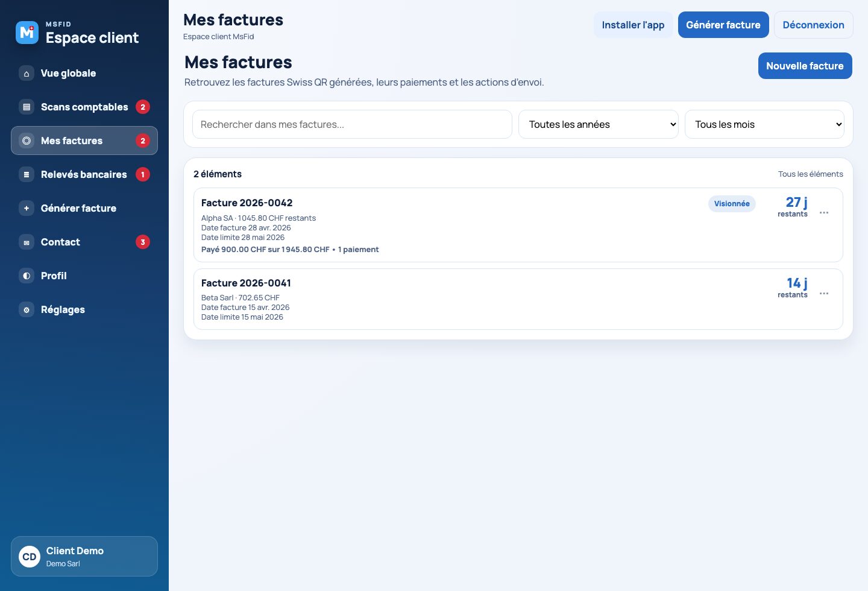Open the more options menu for Facture 2026-0042
The width and height of the screenshot is (868, 591).
pyautogui.click(x=824, y=213)
